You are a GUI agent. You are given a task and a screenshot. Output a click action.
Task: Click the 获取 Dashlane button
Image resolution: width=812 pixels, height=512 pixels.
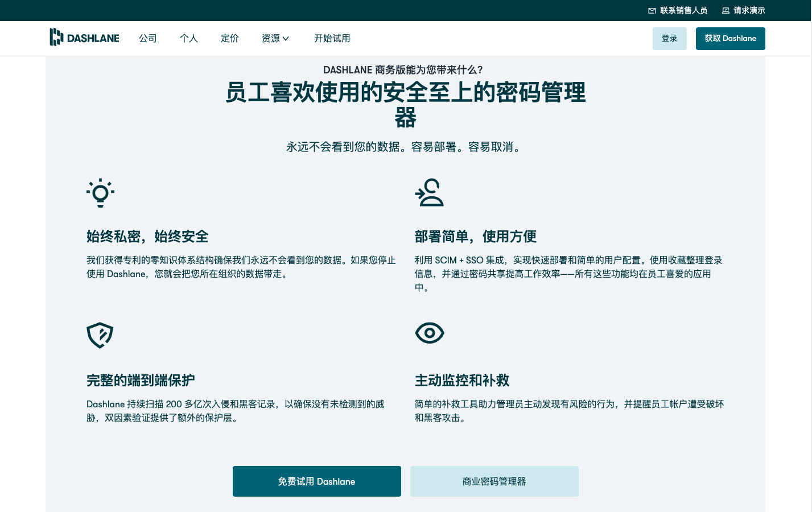click(x=730, y=38)
